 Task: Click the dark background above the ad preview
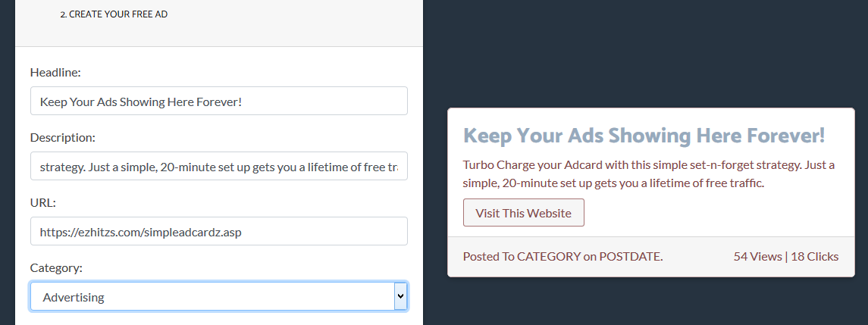(x=645, y=52)
